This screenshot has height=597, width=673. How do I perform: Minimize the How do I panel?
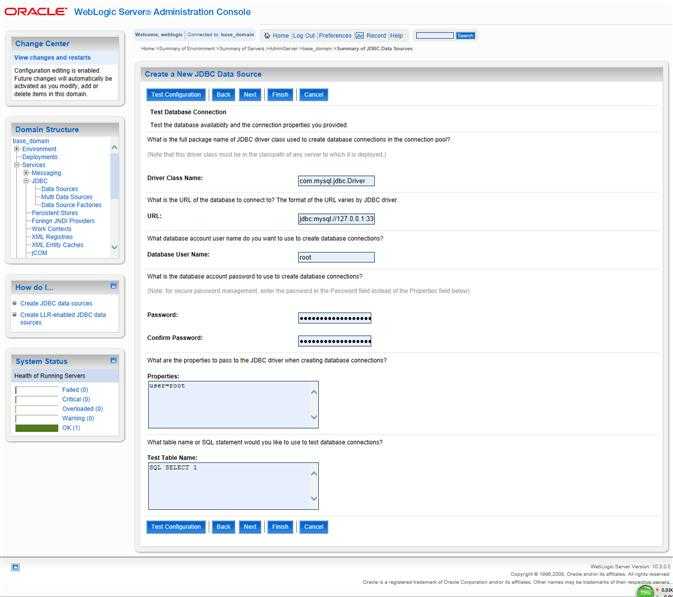click(113, 286)
